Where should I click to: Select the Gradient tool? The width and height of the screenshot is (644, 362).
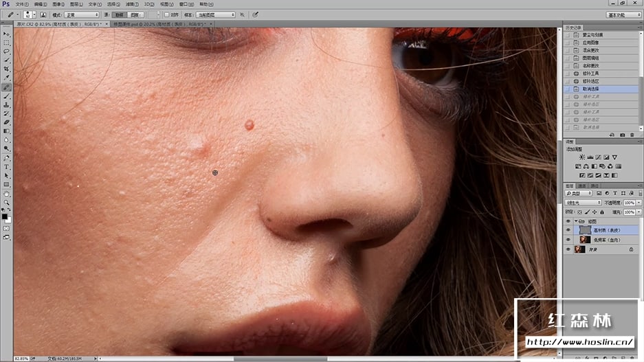(x=6, y=131)
